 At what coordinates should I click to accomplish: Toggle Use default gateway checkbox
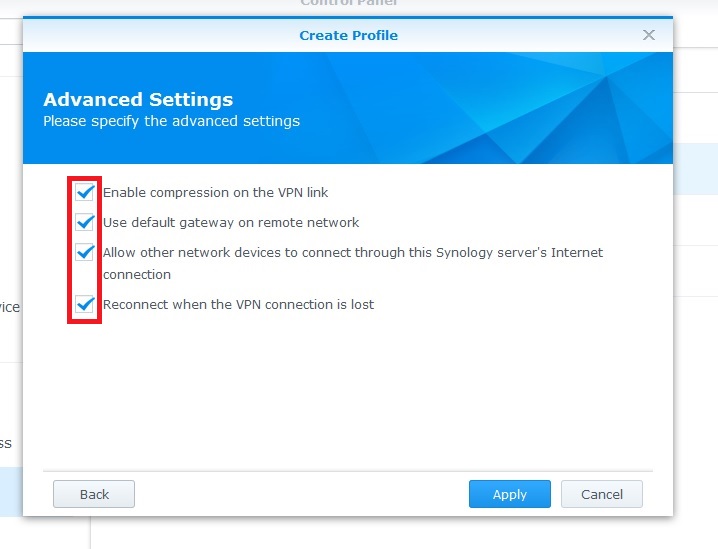[85, 222]
